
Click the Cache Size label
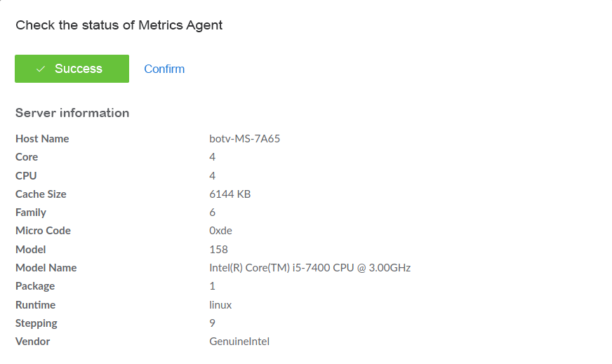(41, 194)
